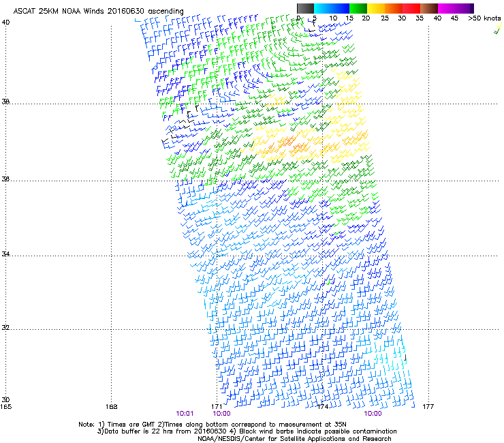Click legend scale value '20'

(366, 18)
